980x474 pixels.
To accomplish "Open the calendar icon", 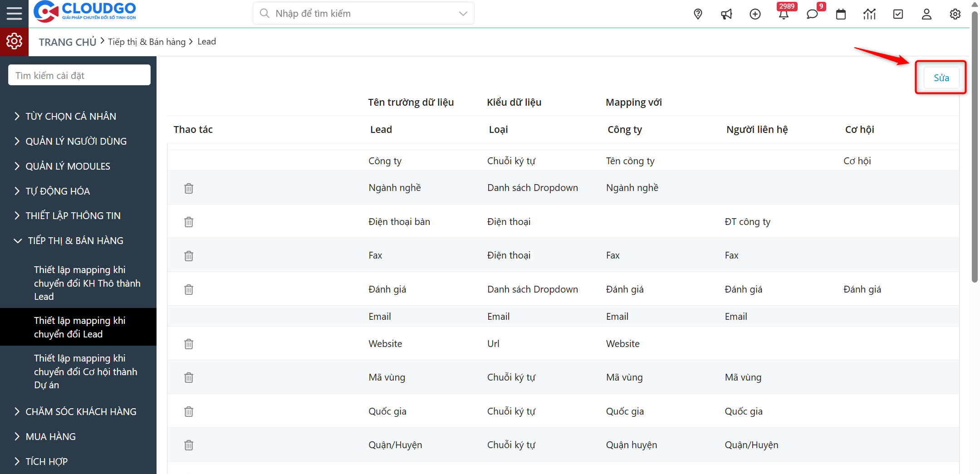I will click(x=841, y=14).
